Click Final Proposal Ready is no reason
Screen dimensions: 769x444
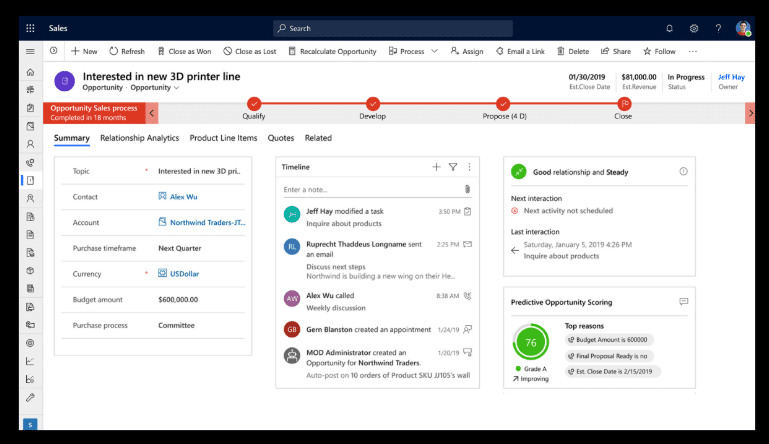tap(609, 356)
